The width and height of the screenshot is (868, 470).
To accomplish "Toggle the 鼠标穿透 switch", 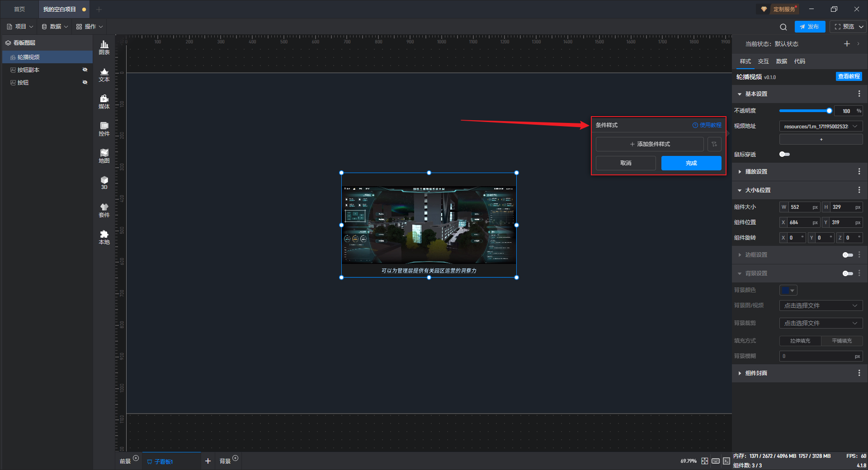I will (x=784, y=155).
